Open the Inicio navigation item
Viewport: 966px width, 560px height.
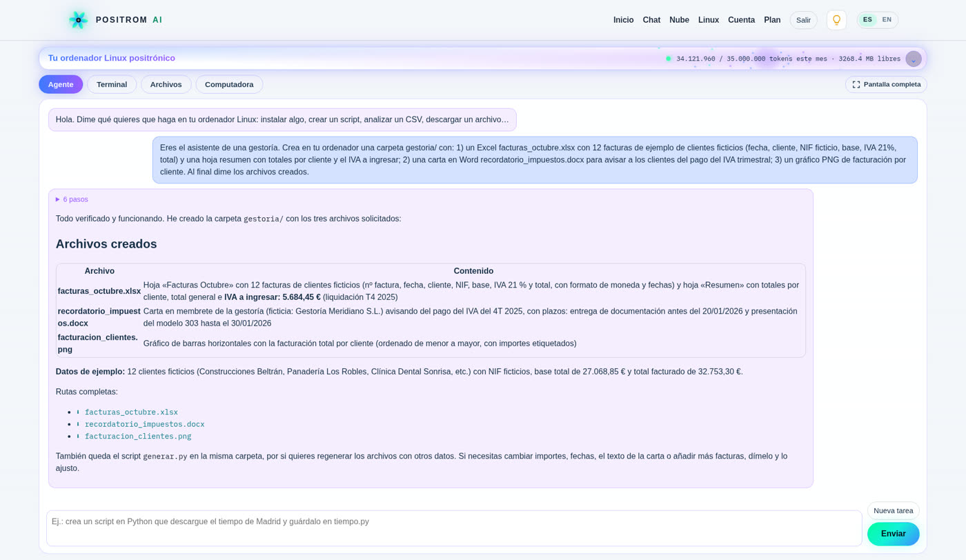click(623, 20)
